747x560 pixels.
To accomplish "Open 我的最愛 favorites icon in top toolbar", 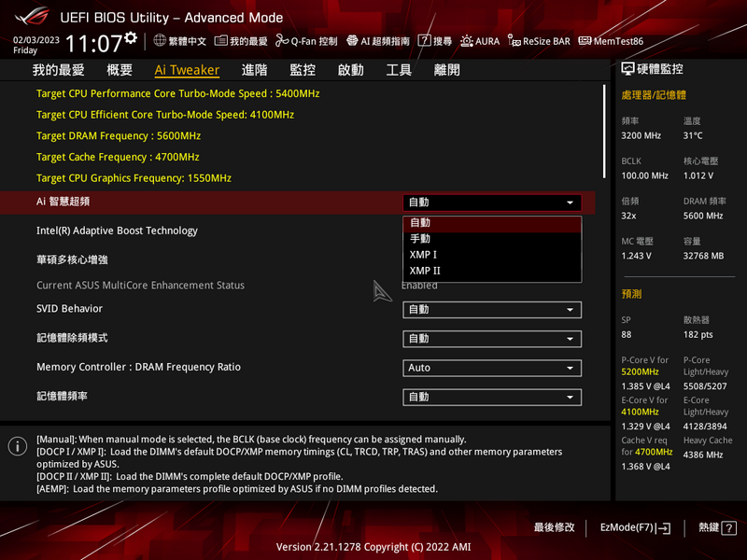I will (220, 41).
